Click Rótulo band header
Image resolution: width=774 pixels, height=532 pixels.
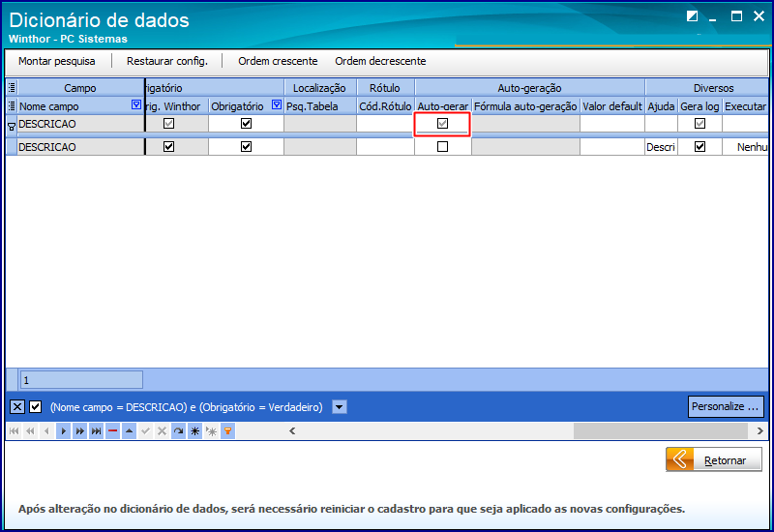tap(385, 88)
